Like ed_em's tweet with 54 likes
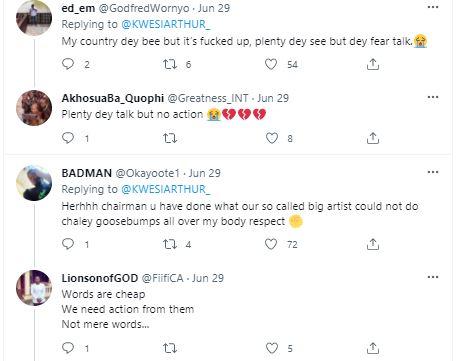The image size is (462, 361). [x=271, y=64]
